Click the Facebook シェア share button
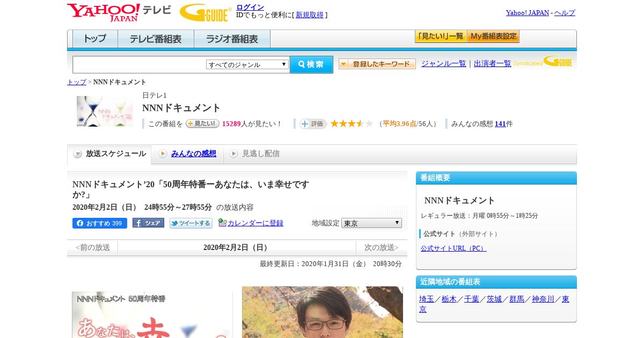 click(148, 223)
